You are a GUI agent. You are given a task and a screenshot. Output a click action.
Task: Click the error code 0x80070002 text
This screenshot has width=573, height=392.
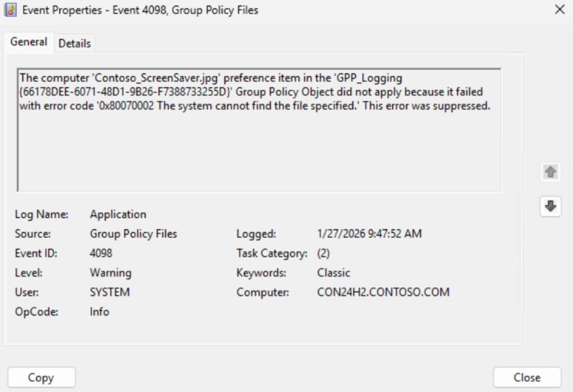[x=128, y=106]
